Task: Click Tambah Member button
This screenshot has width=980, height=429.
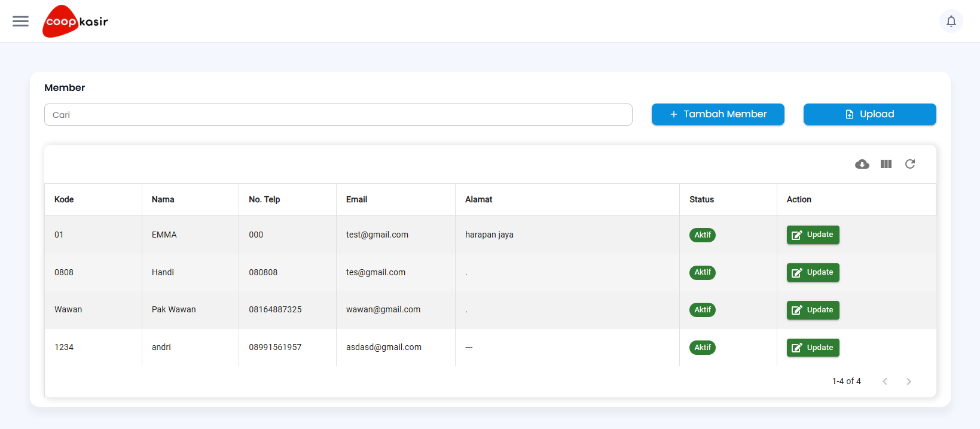Action: [x=718, y=114]
